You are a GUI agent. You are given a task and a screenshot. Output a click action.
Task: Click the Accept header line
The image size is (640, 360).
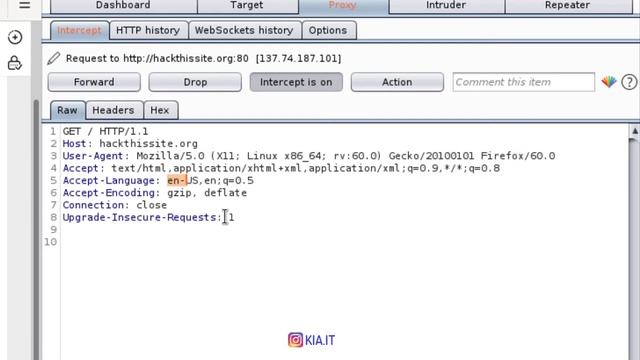281,168
